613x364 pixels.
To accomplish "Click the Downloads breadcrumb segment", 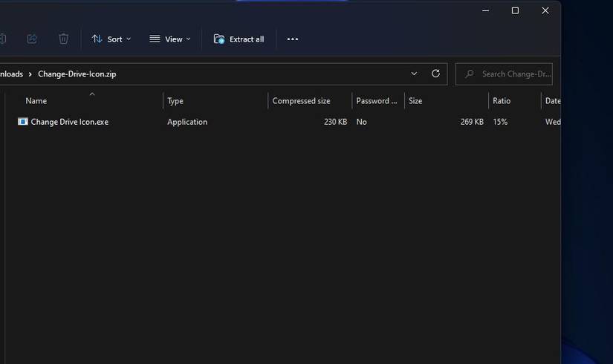I will pos(11,74).
